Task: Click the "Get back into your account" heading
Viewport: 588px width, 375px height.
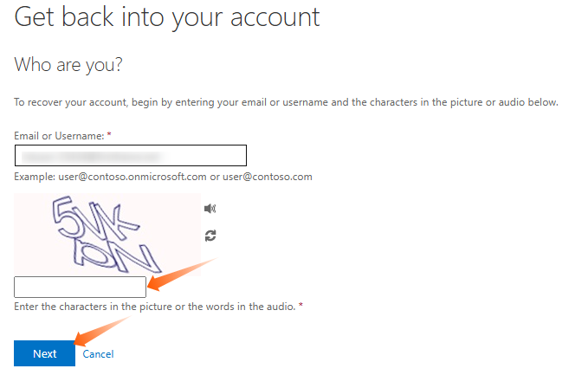Action: pos(167,16)
